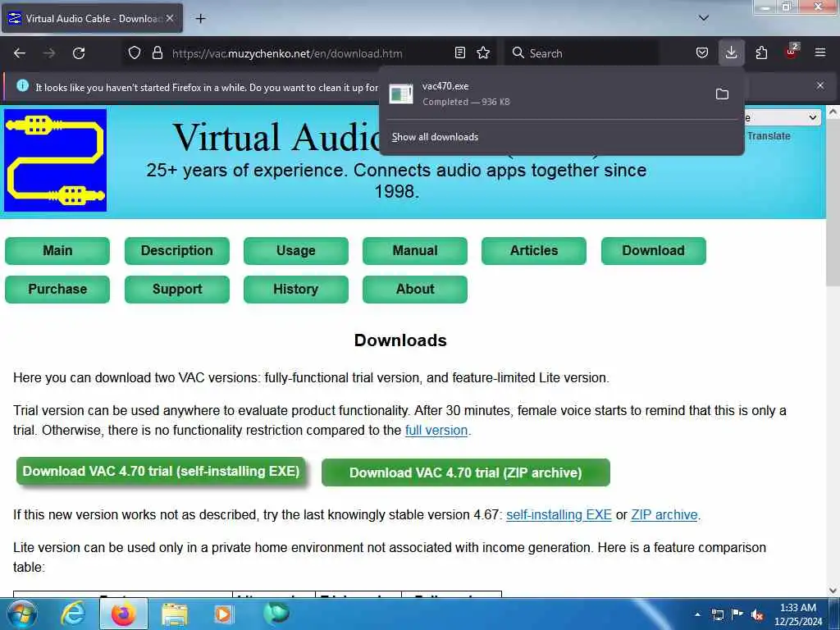Click the uBlock extension badge icon
The width and height of the screenshot is (840, 630).
(791, 52)
